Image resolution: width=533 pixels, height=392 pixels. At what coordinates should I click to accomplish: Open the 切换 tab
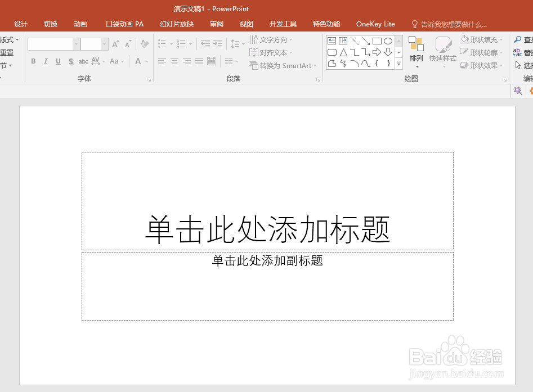(x=50, y=24)
